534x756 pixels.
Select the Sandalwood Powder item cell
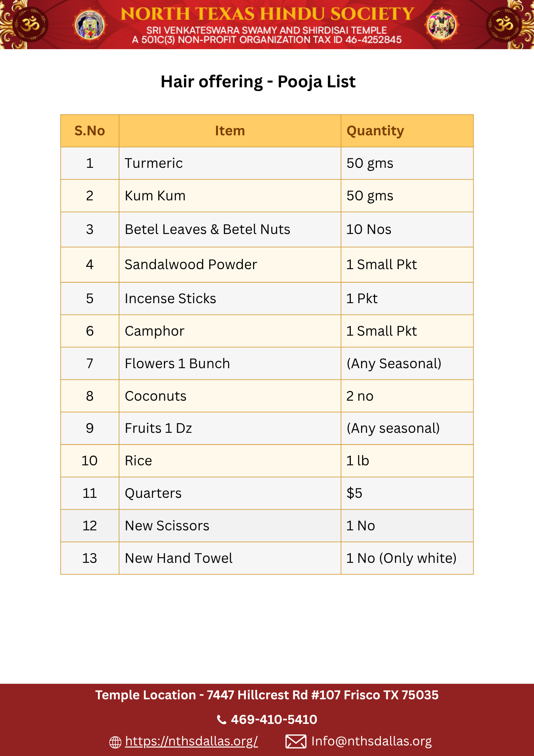[191, 265]
